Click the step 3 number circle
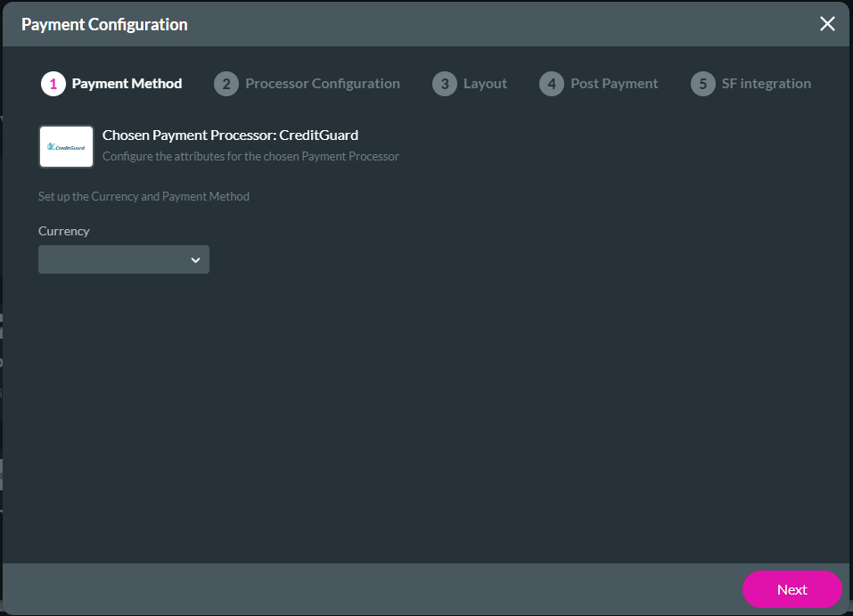The width and height of the screenshot is (853, 616). [x=445, y=84]
